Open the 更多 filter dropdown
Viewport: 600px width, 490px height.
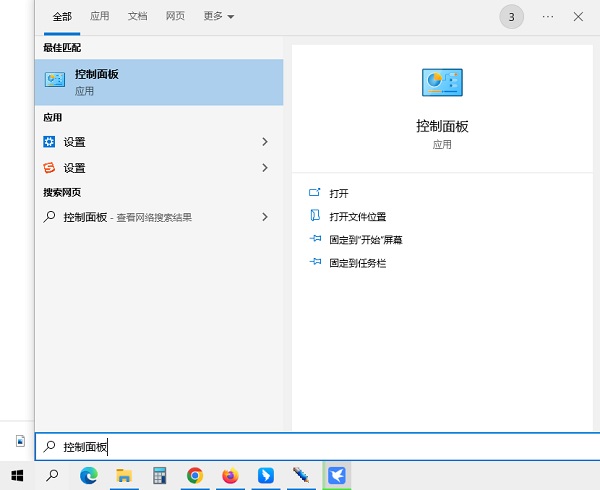pyautogui.click(x=218, y=17)
